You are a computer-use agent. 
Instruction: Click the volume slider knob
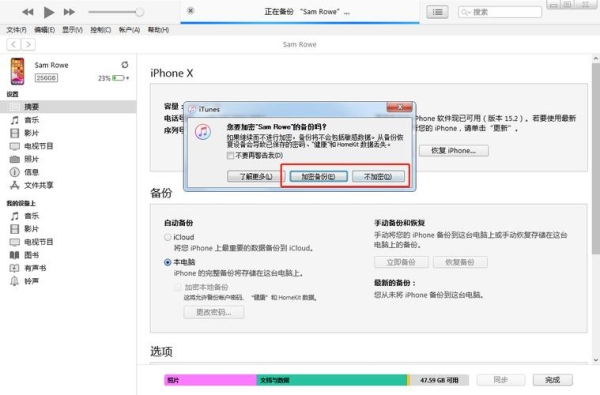pyautogui.click(x=140, y=12)
